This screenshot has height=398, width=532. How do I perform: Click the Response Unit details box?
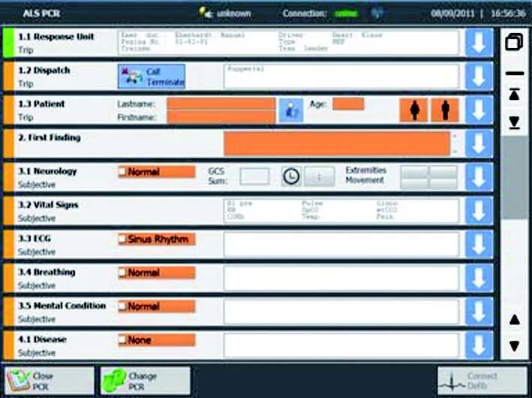coord(288,43)
